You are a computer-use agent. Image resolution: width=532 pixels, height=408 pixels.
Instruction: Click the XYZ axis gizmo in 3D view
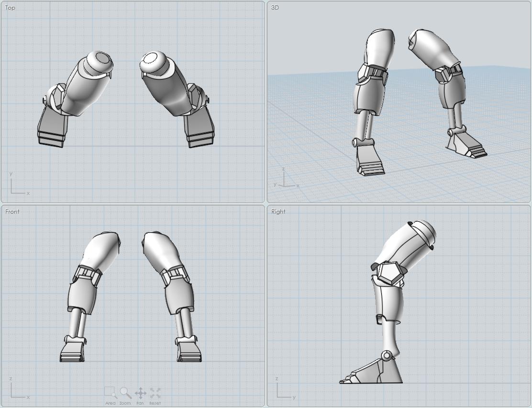[x=285, y=180]
